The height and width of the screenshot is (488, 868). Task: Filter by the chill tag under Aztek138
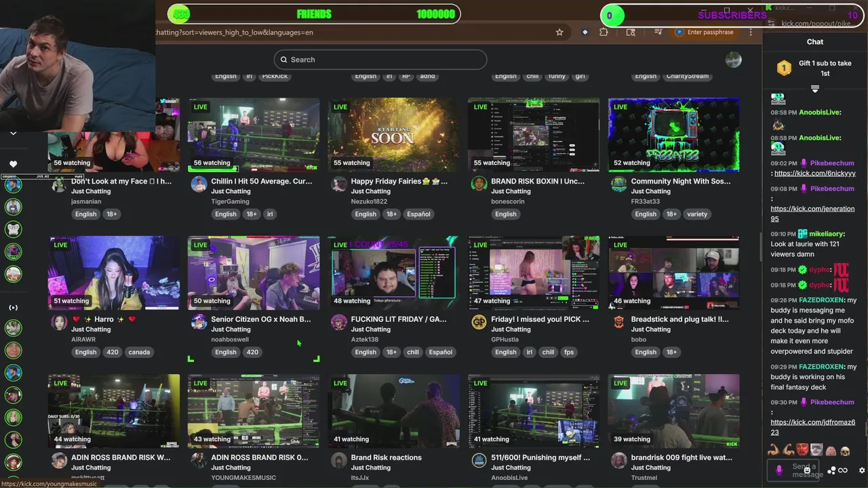click(413, 352)
